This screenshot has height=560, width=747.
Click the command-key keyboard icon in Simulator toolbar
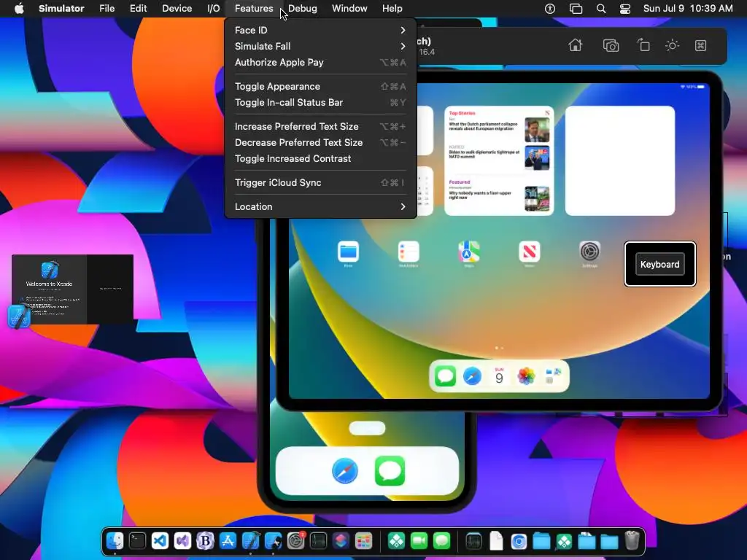700,46
